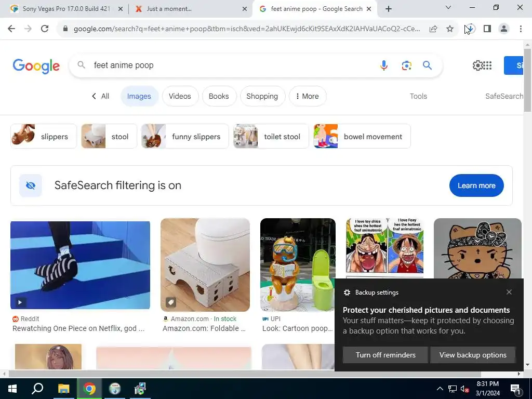Select the Shopping filter
Viewport: 532px width, 399px height.
pyautogui.click(x=262, y=96)
